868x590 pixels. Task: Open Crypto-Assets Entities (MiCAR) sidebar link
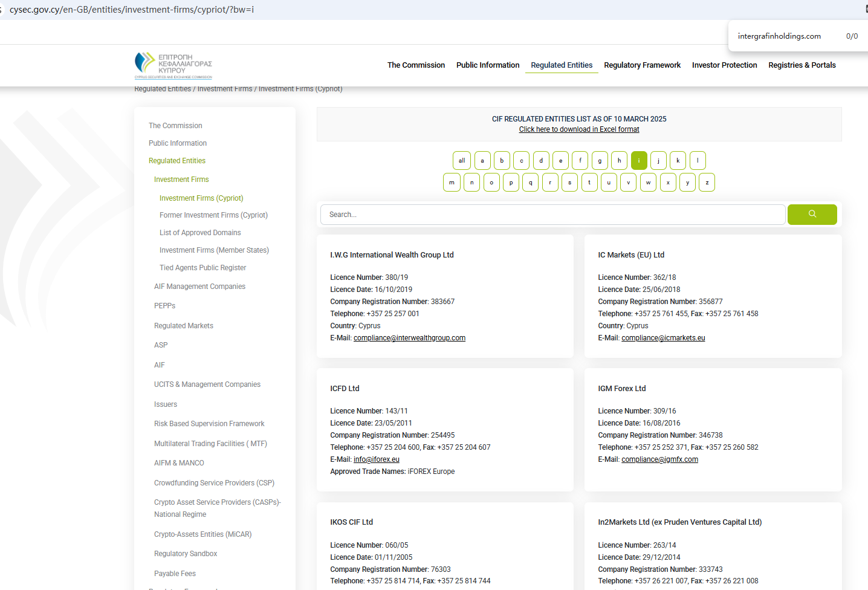coord(202,534)
